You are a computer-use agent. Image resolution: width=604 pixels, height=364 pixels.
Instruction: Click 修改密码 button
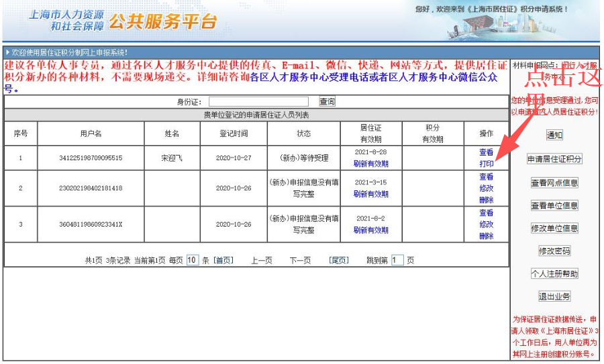pos(554,251)
